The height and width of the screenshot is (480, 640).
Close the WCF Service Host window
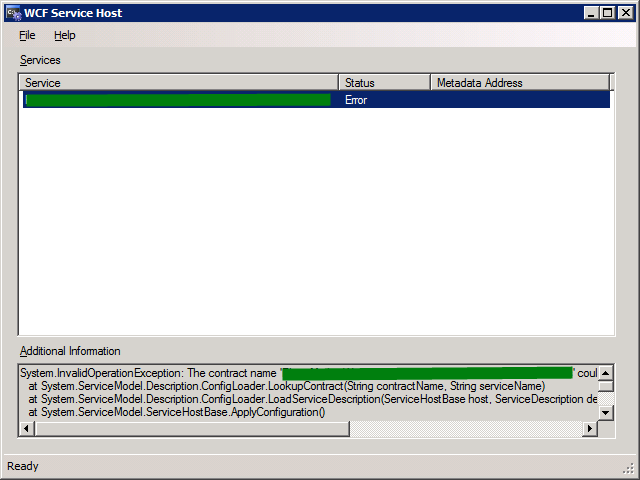tap(625, 13)
